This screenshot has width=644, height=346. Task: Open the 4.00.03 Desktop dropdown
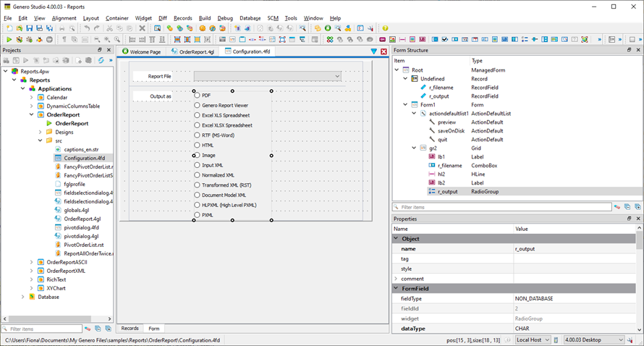point(594,339)
